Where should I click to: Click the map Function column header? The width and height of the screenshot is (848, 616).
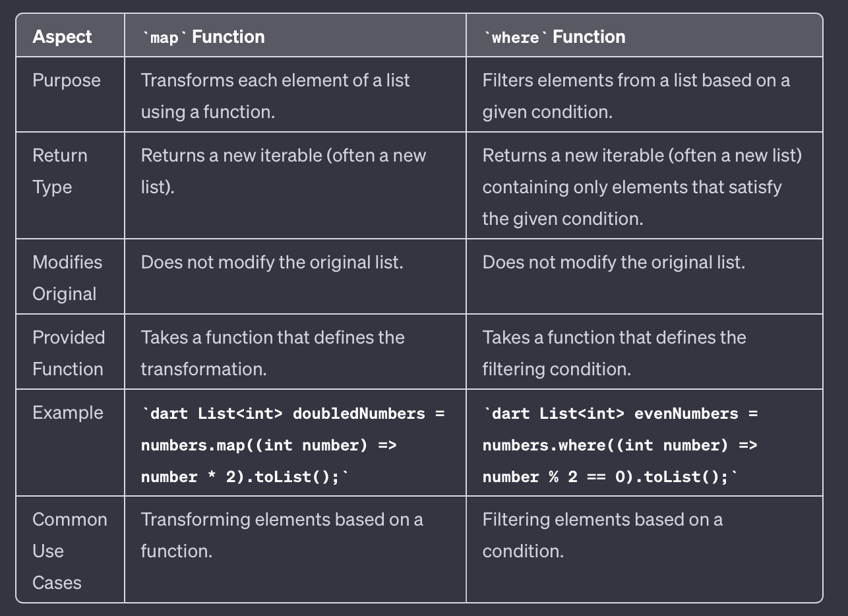pyautogui.click(x=203, y=36)
